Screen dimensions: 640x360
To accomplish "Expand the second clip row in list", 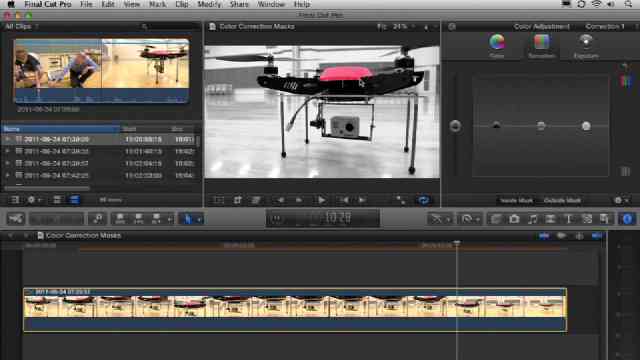I will pos(7,151).
